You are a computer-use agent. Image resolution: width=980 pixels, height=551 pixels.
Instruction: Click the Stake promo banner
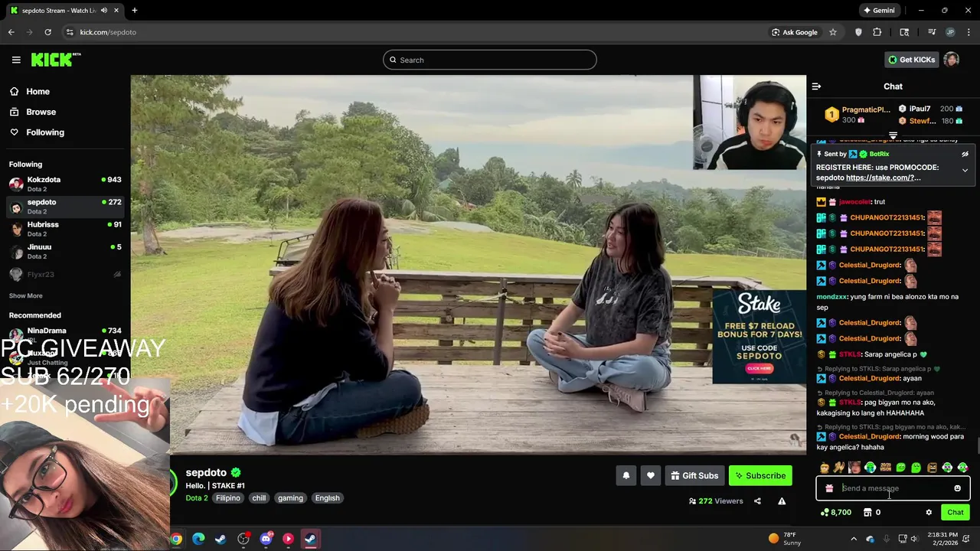(759, 335)
